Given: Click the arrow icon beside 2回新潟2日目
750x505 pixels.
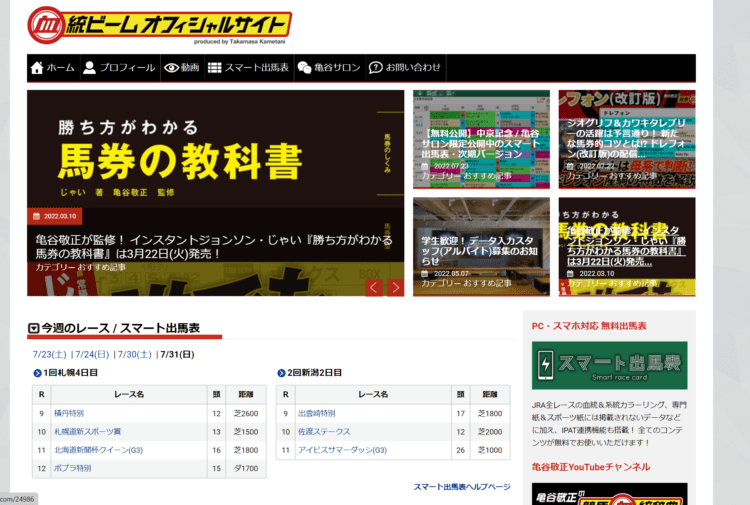Looking at the screenshot, I should pyautogui.click(x=281, y=373).
